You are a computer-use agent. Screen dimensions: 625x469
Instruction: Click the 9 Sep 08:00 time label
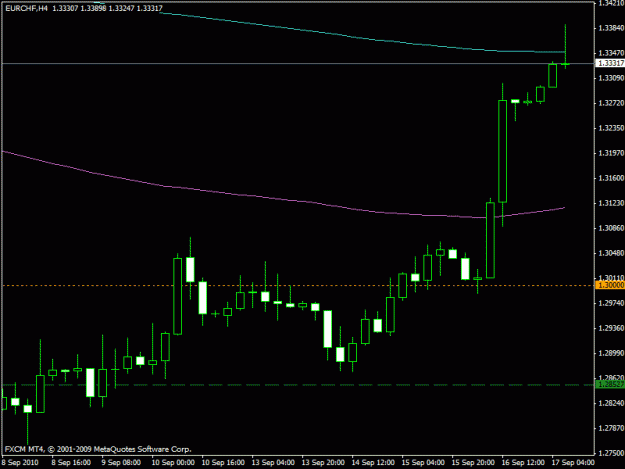tap(121, 462)
